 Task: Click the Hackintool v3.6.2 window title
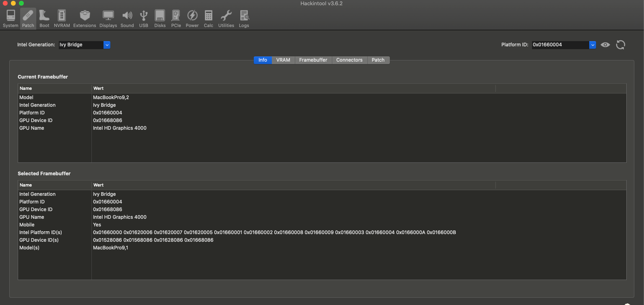tap(321, 4)
